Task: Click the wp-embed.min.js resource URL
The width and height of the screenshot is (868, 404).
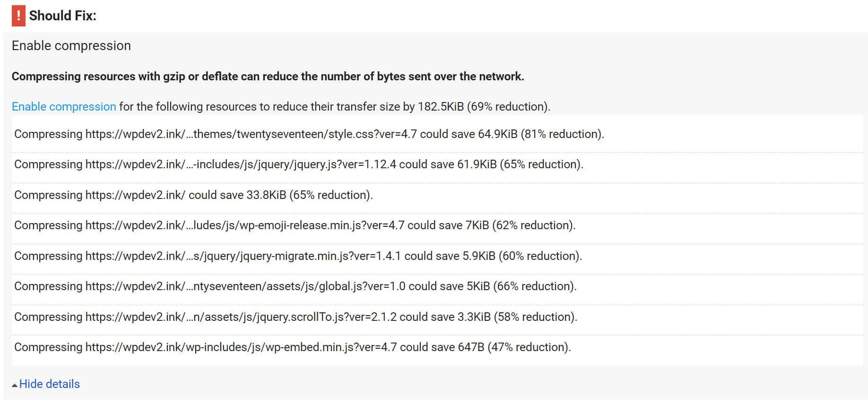Action: pos(241,347)
